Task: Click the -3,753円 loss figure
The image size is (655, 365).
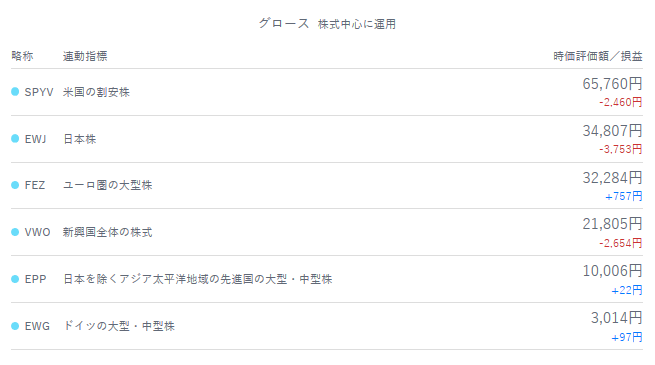Action: 621,149
